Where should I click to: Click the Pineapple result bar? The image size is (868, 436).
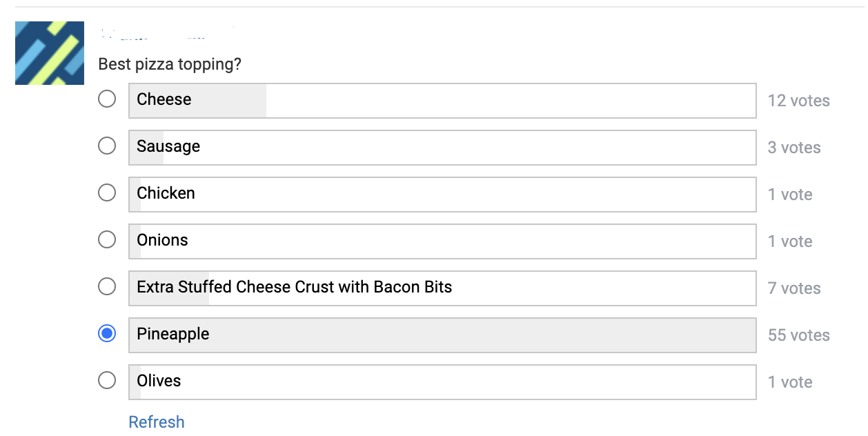(x=442, y=335)
